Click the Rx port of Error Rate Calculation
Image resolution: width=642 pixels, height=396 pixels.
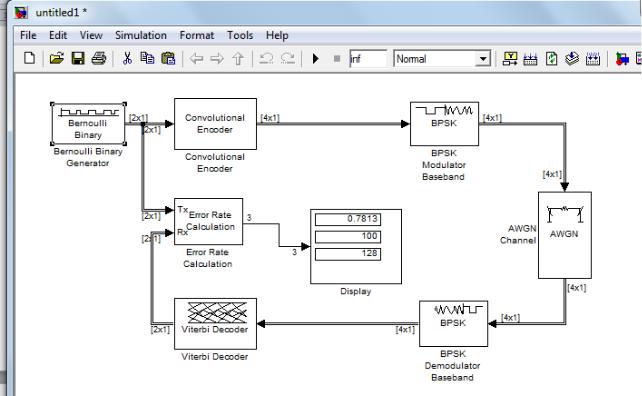[182, 232]
